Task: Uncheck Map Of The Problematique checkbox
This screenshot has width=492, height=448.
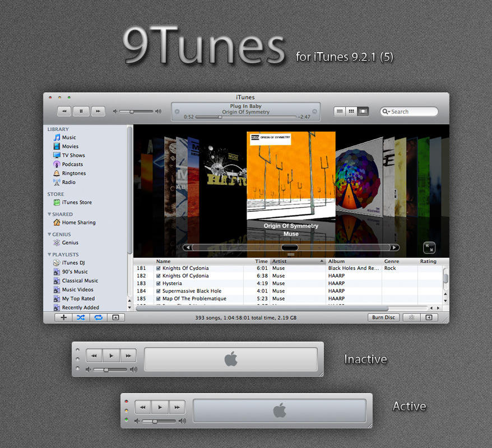Action: pos(159,299)
